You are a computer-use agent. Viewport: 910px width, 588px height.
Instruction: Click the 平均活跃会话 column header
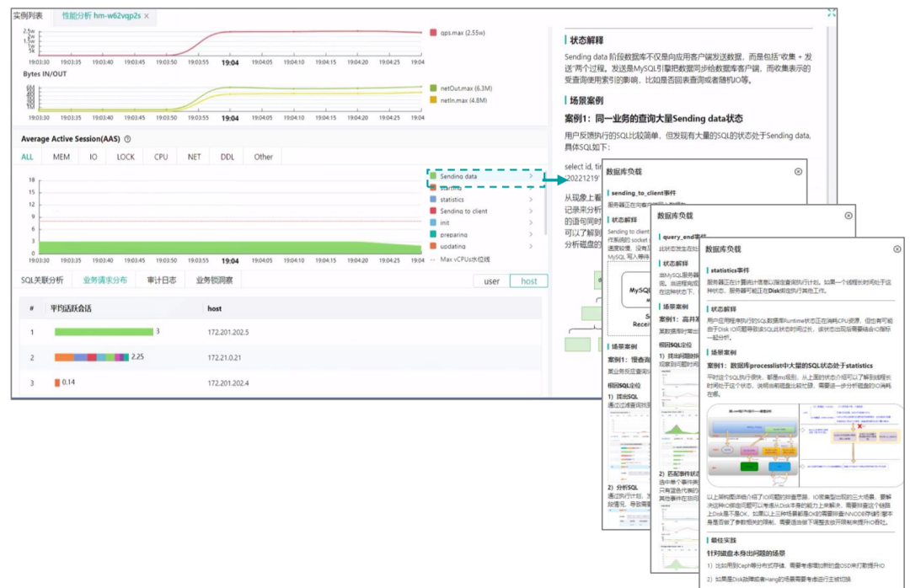point(71,308)
